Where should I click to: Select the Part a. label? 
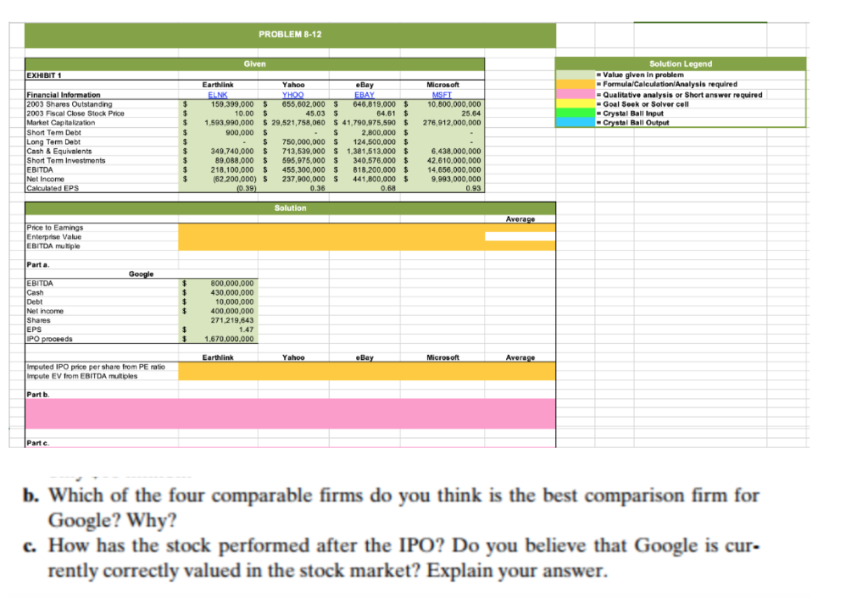point(38,265)
